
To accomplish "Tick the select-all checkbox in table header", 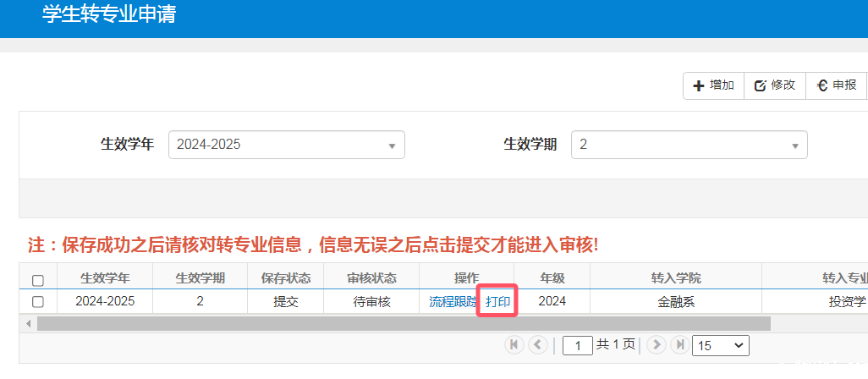I will 37,280.
